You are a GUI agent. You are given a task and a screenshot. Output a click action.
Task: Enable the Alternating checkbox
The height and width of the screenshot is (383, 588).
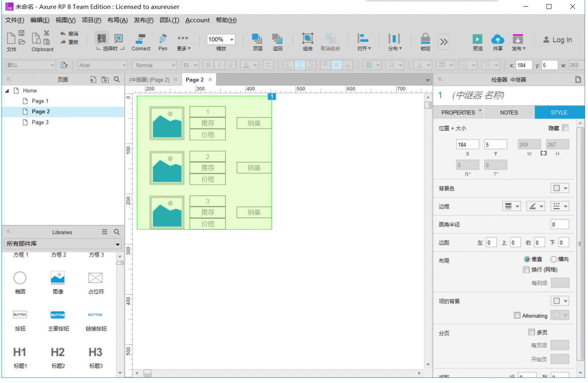coord(517,315)
